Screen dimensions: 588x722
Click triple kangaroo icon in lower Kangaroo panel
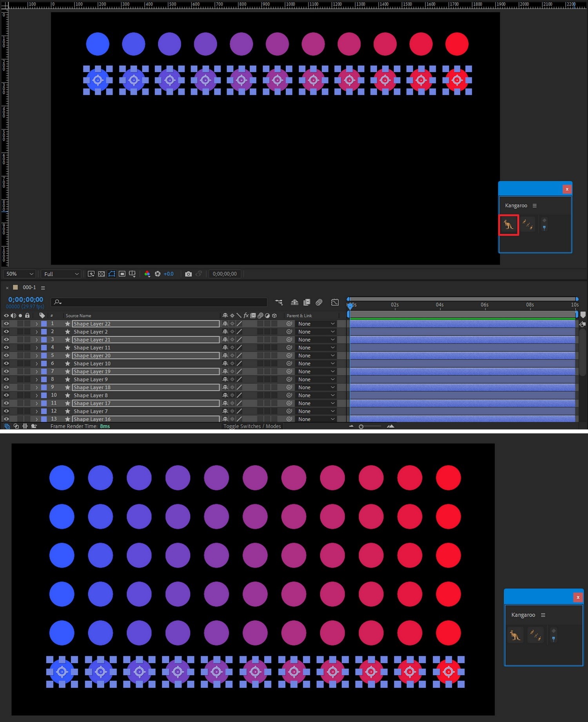pyautogui.click(x=535, y=635)
